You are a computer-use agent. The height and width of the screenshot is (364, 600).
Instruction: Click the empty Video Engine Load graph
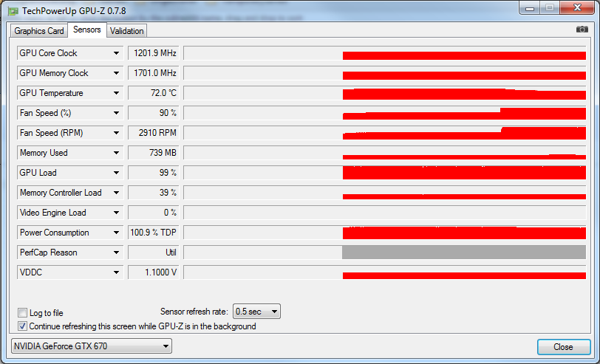385,213
